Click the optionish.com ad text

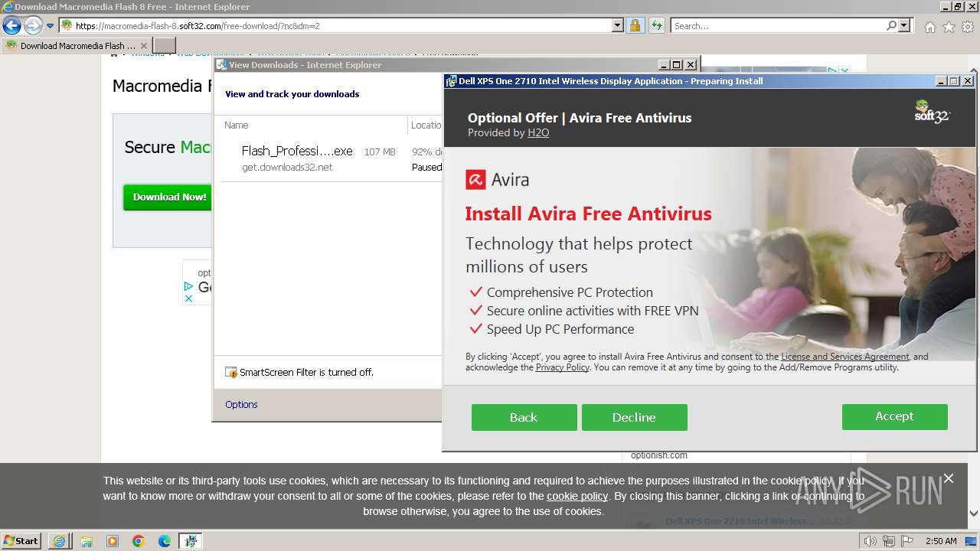[x=659, y=455]
